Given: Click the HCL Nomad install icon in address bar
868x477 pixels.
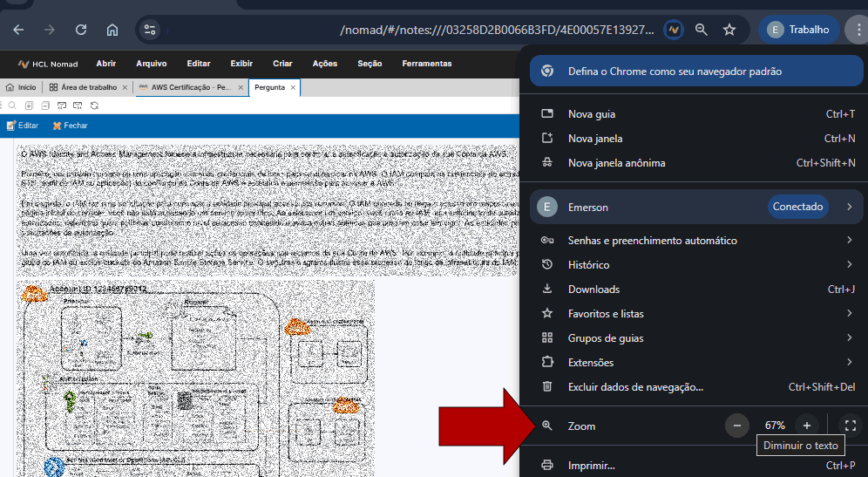Looking at the screenshot, I should point(673,30).
